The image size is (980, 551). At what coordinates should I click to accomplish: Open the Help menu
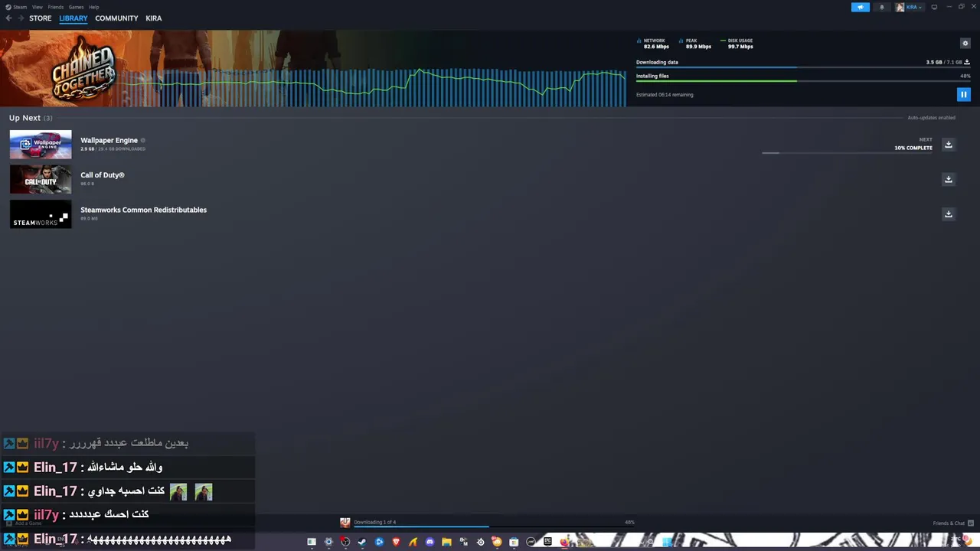93,7
